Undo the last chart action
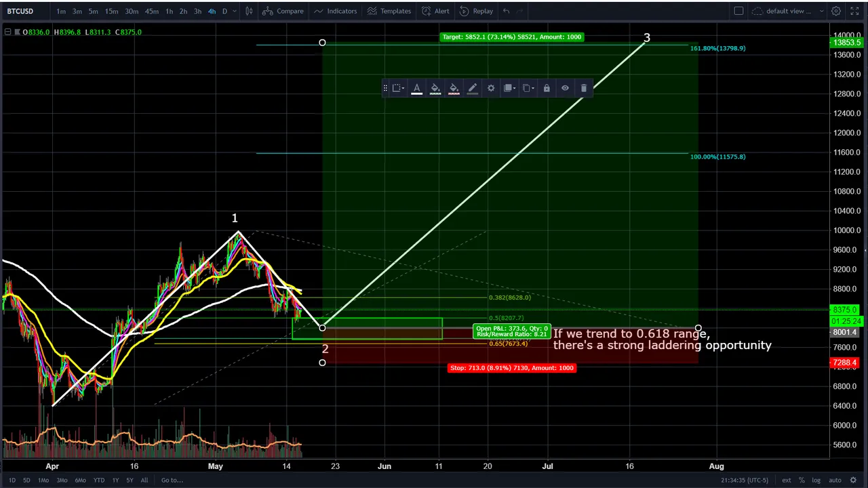Viewport: 868px width, 488px height. [506, 11]
